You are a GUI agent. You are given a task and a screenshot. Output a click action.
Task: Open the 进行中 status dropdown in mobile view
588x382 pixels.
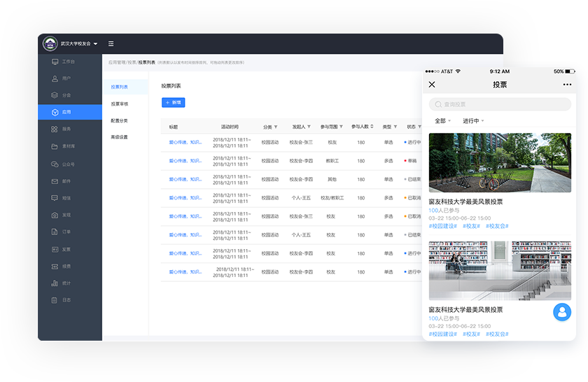[473, 121]
